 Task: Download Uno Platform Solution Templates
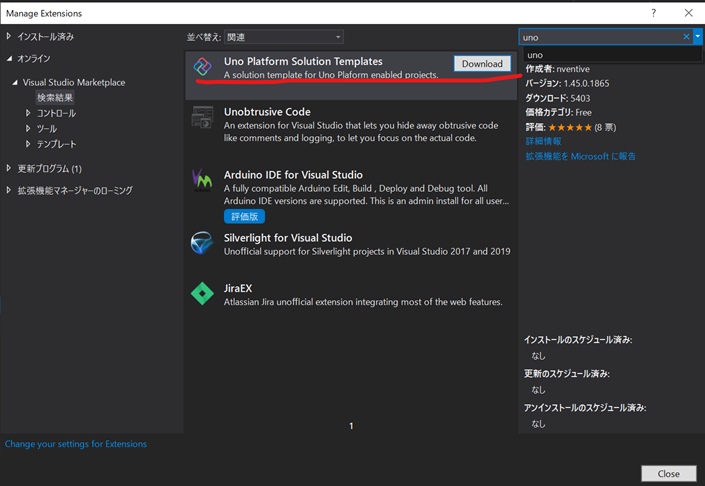coord(482,64)
